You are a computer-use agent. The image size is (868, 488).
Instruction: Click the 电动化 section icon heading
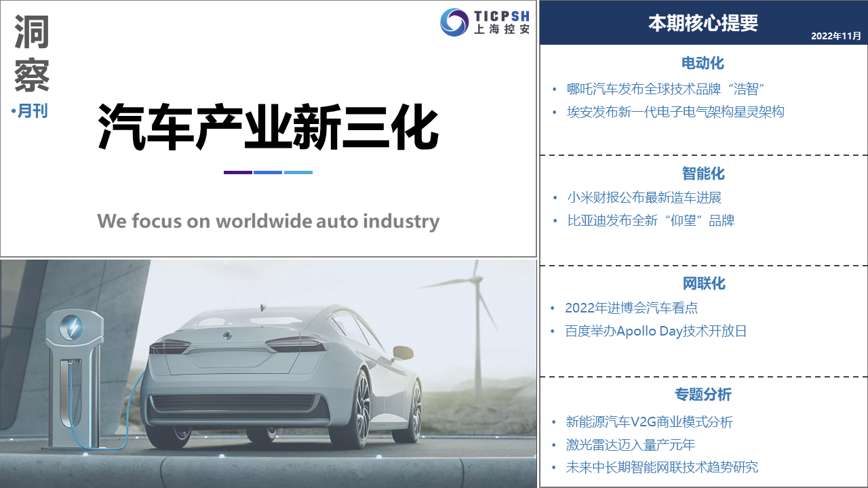coord(703,63)
